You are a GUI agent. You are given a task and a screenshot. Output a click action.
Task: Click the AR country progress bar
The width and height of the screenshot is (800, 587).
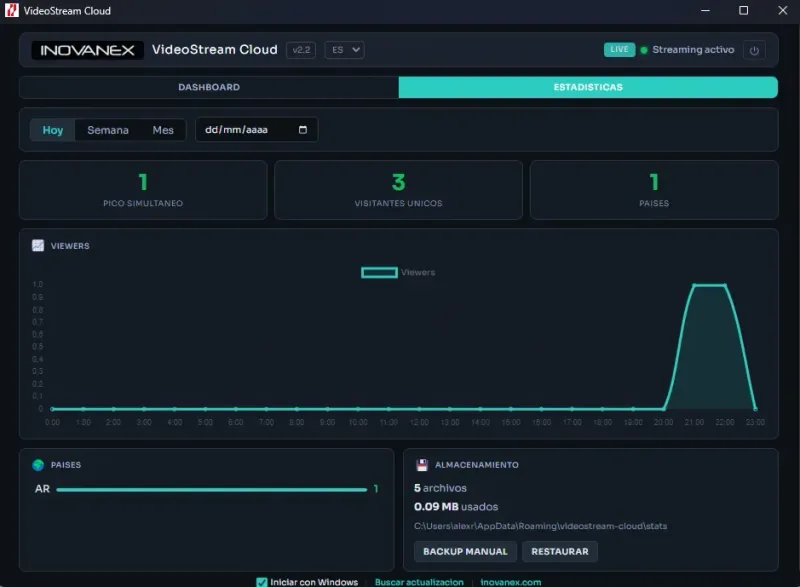coord(211,490)
